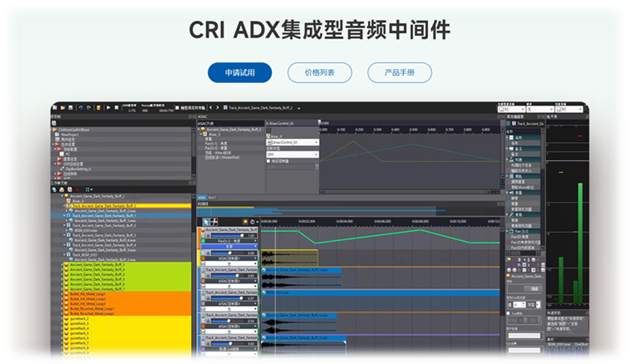Click the 0:00:06.000 mark on the time ruler
The width and height of the screenshot is (630, 364).
382,221
